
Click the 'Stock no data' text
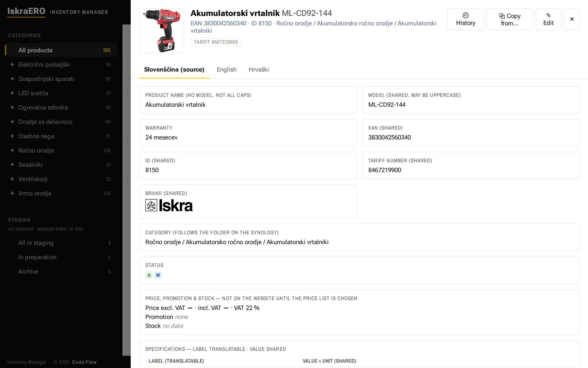pos(164,326)
